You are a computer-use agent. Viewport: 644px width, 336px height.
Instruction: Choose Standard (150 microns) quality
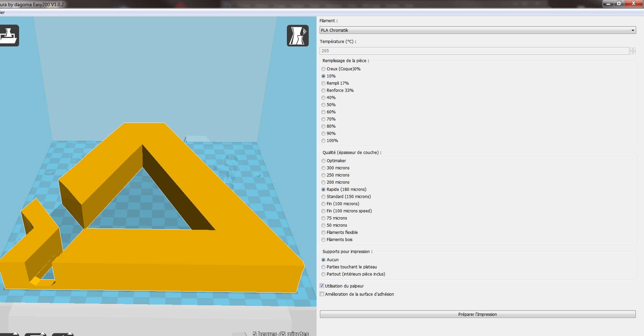pos(346,197)
